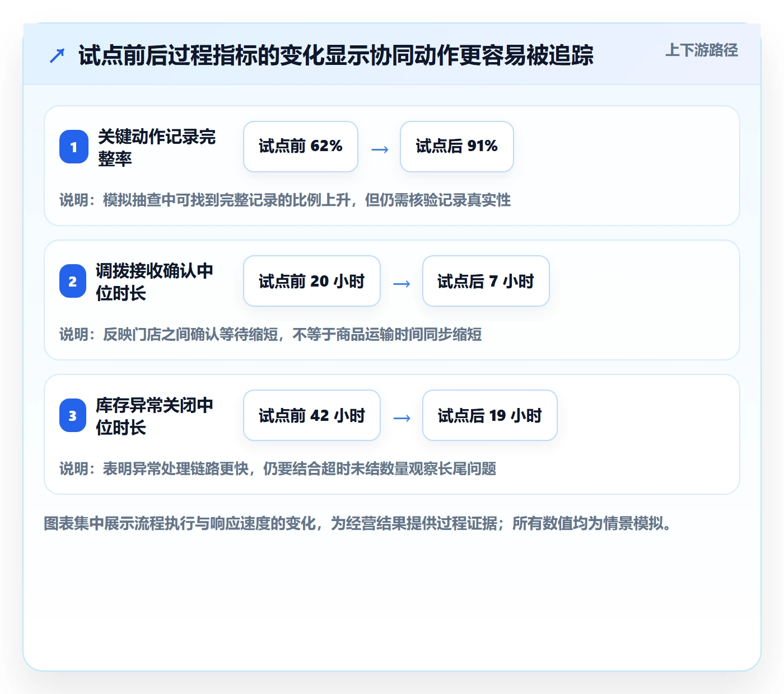Screen dimensions: 784x694
Task: Click the 调拨接收确认中位时长 metric name
Action: (155, 282)
